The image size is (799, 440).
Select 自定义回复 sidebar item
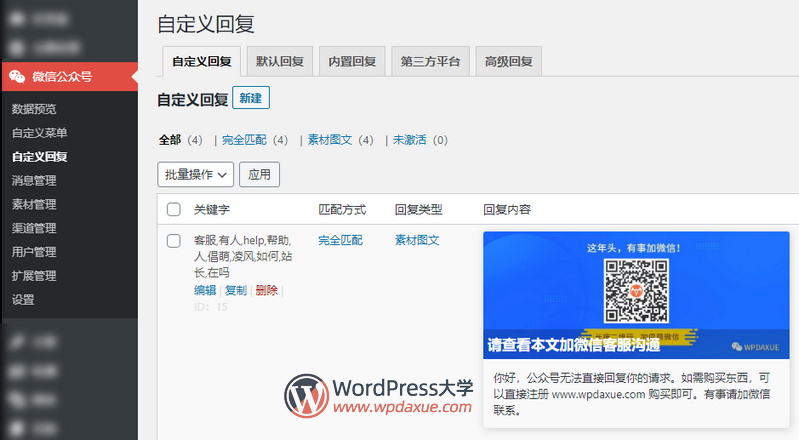(x=40, y=157)
